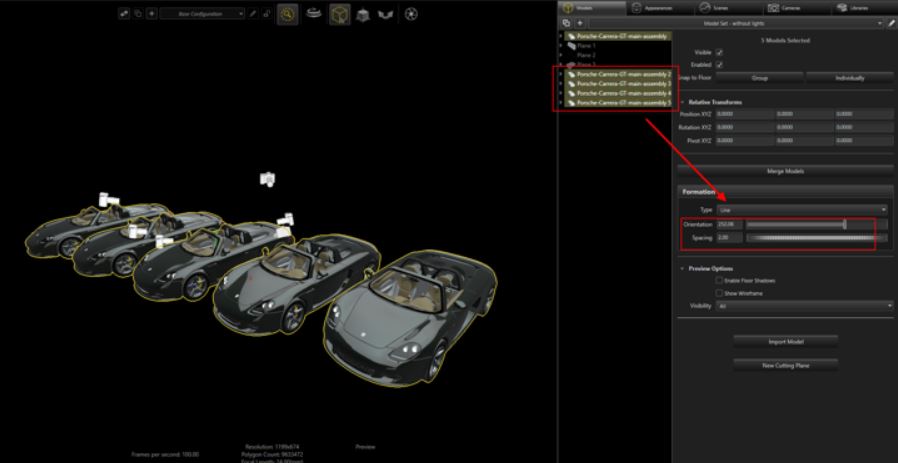Click the plus icon above the model tree
Viewport: 898px width, 463px height.
point(579,23)
